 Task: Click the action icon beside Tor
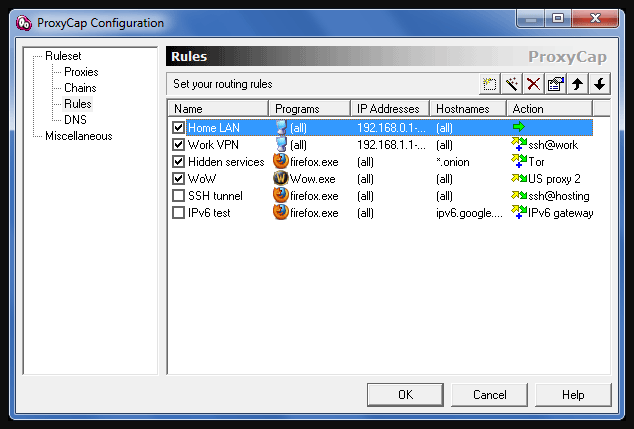519,161
